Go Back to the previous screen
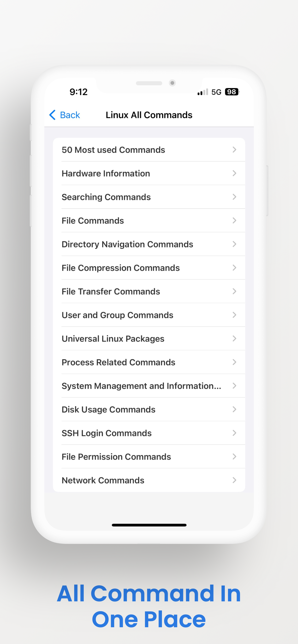 pyautogui.click(x=65, y=115)
